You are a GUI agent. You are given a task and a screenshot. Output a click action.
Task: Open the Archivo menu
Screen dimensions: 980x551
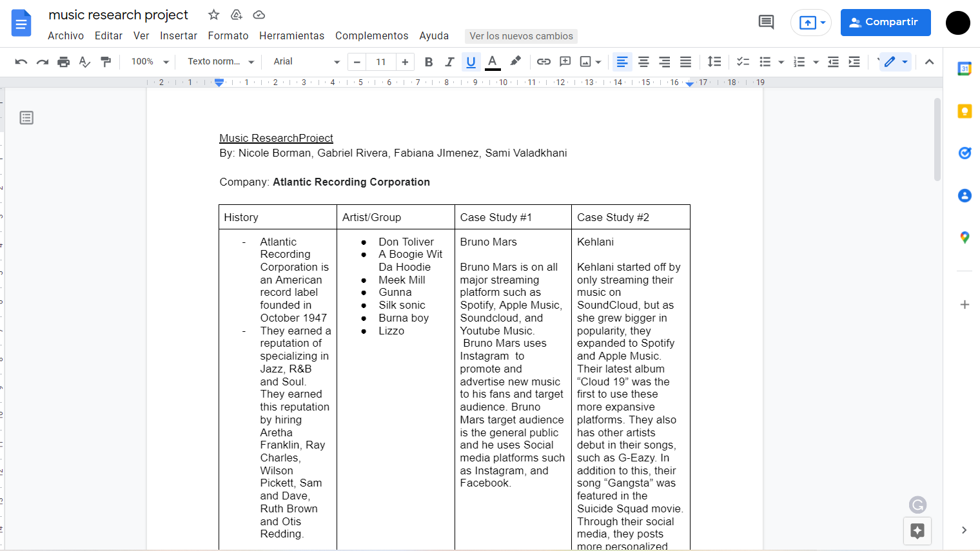66,36
